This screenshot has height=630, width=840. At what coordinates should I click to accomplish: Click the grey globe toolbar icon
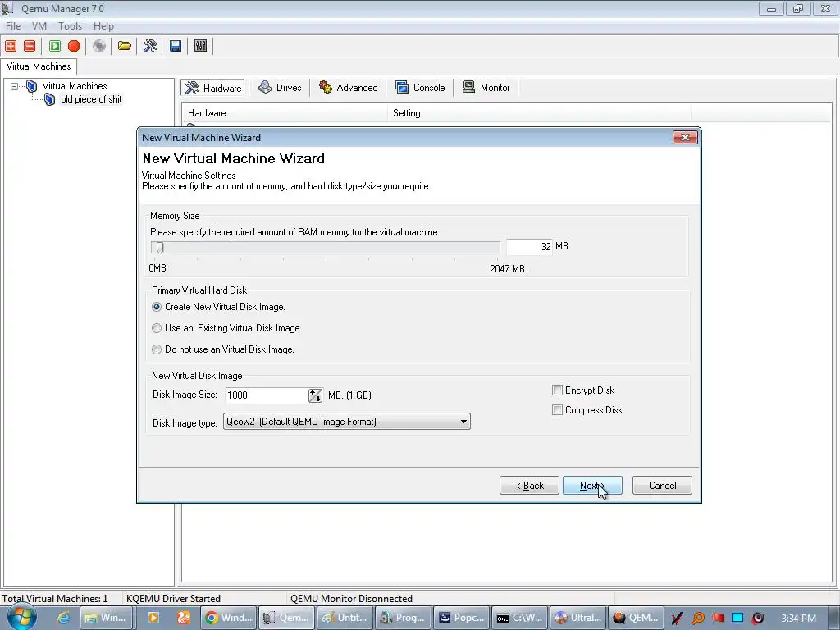point(99,46)
